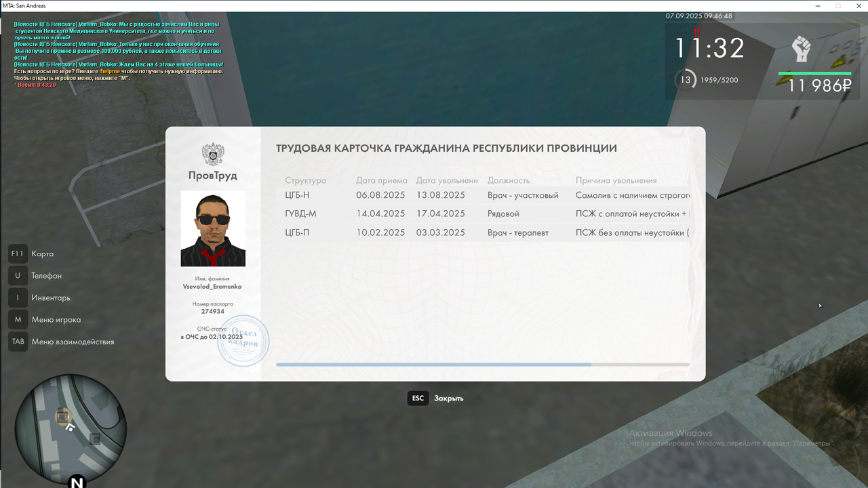Close the MTA: San Andreas window

click(858, 5)
